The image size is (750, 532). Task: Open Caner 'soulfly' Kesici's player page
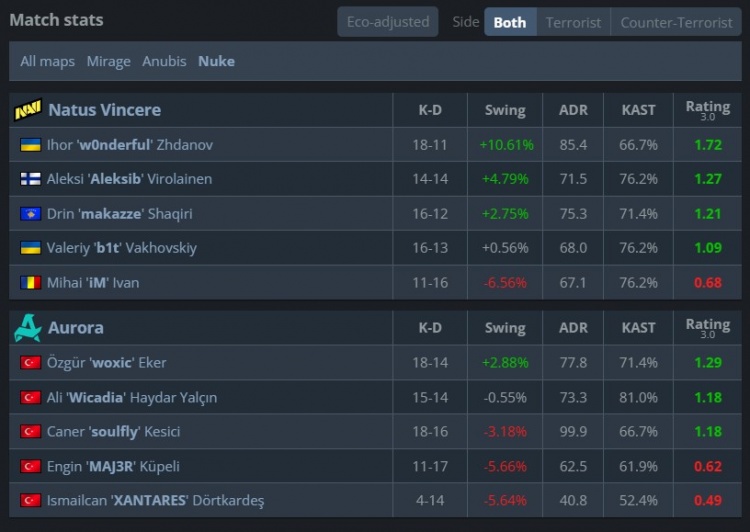[118, 432]
